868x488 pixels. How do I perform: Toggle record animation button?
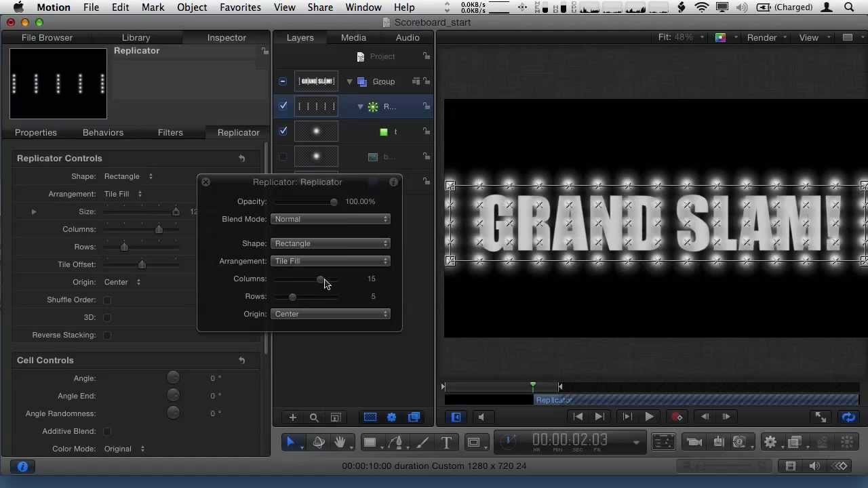point(677,417)
